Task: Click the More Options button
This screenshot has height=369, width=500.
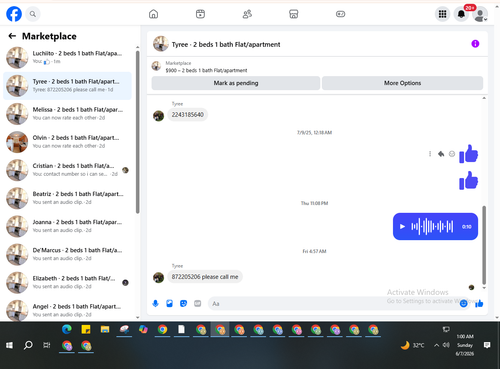Action: click(402, 83)
